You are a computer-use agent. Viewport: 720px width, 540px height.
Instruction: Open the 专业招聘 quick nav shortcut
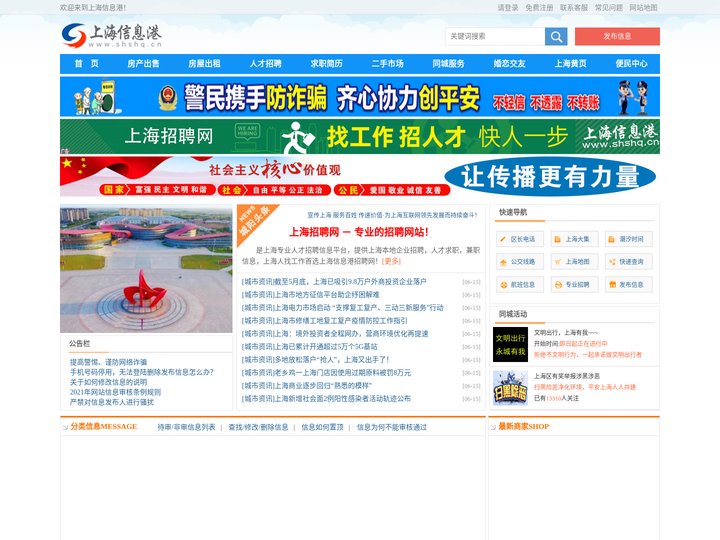[574, 285]
